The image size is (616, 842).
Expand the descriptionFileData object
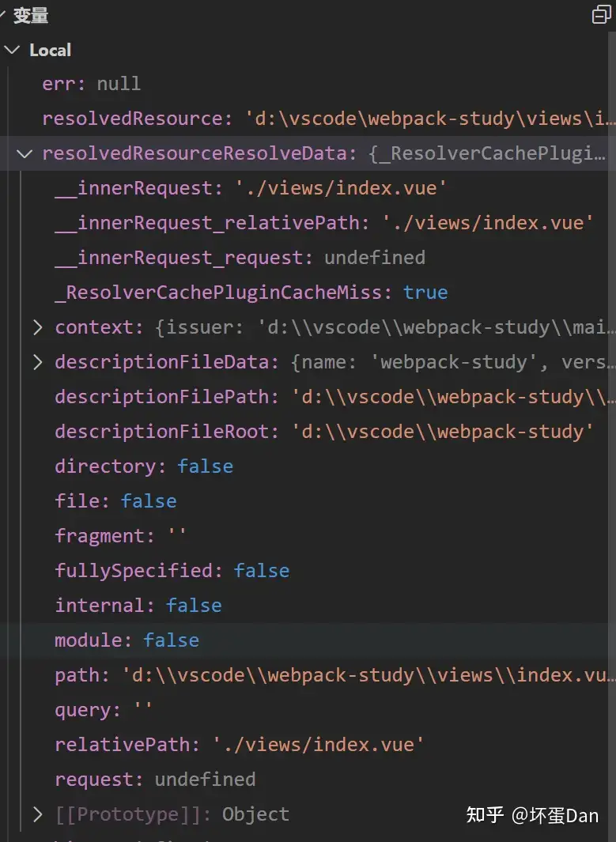[38, 362]
